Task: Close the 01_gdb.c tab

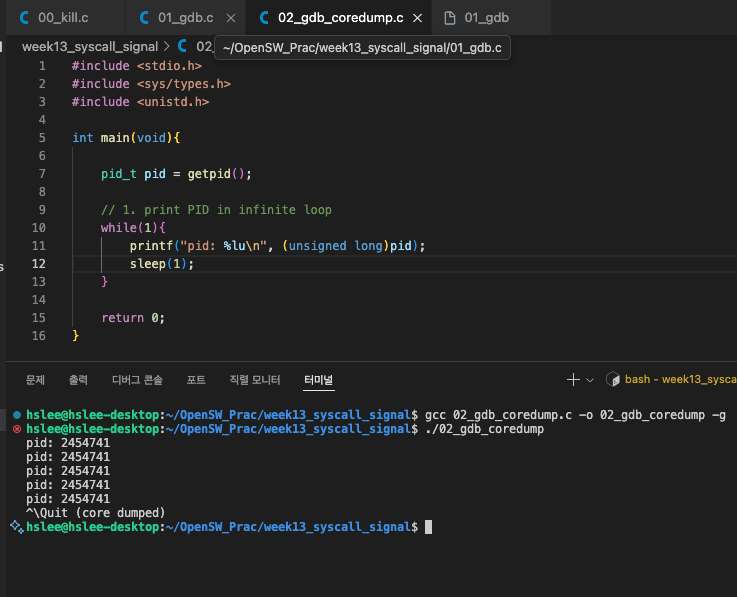Action: (x=231, y=18)
